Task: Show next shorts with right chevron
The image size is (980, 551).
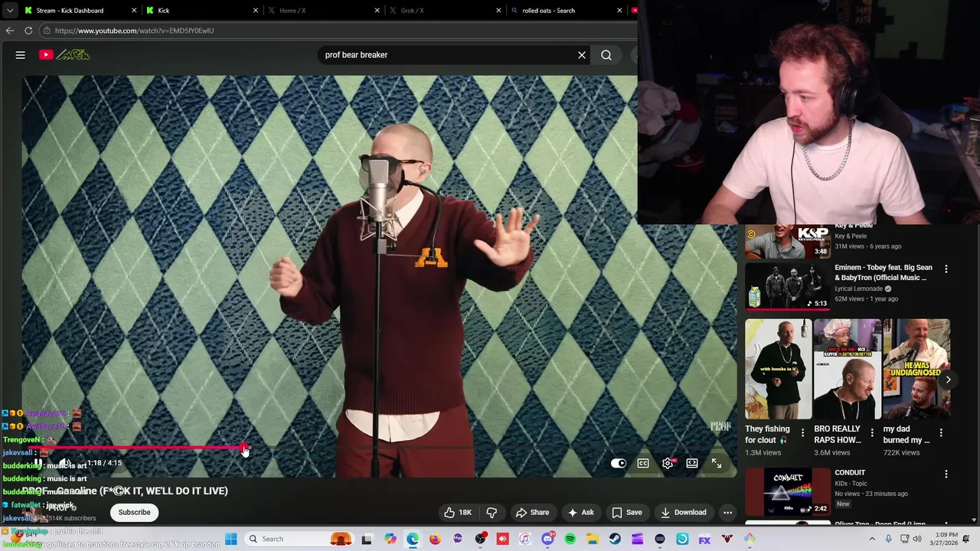Action: [x=948, y=380]
